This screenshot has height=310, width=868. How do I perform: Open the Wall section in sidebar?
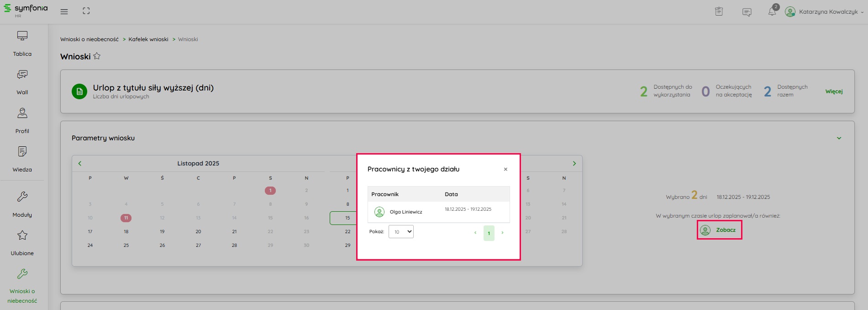pyautogui.click(x=22, y=82)
